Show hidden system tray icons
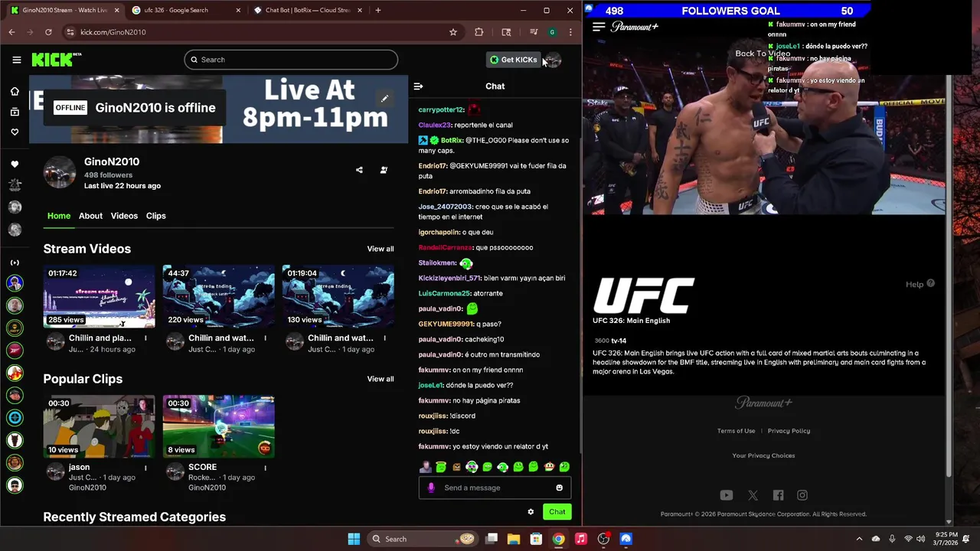The height and width of the screenshot is (551, 980). pyautogui.click(x=859, y=539)
